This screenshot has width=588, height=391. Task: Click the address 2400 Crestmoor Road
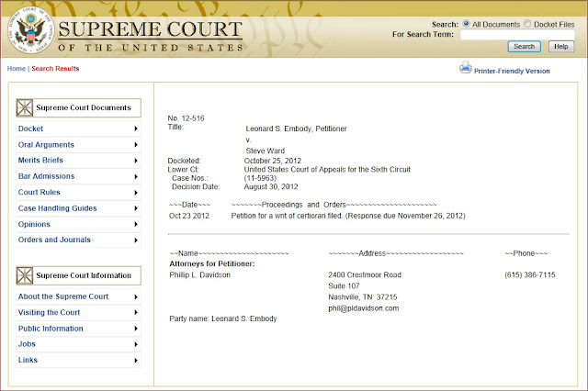(x=365, y=275)
